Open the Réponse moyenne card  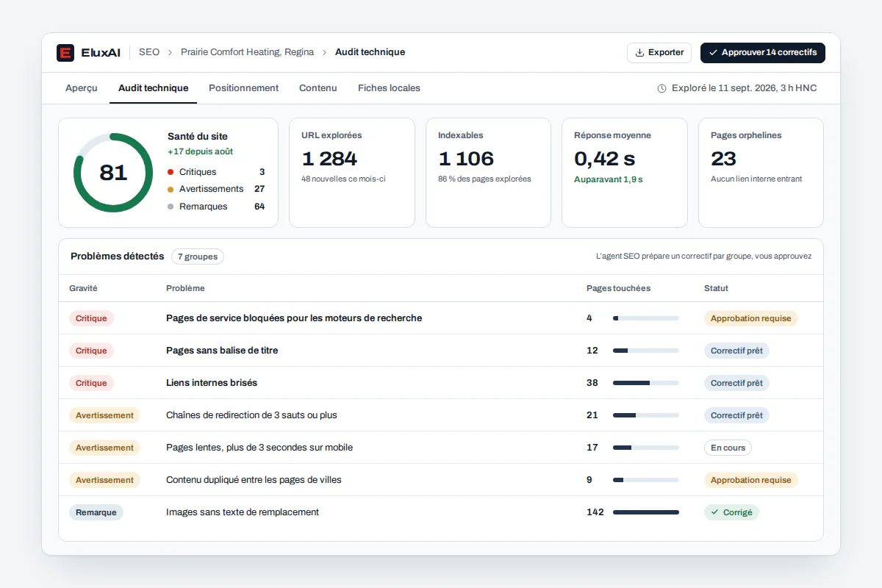click(x=625, y=173)
